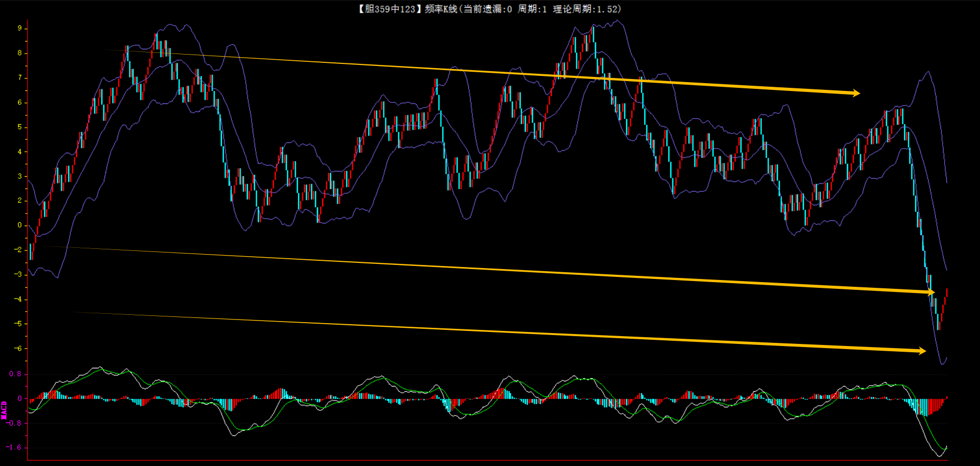This screenshot has width=980, height=466.
Task: Click the -1.6 label on MACD axis
Action: point(14,447)
